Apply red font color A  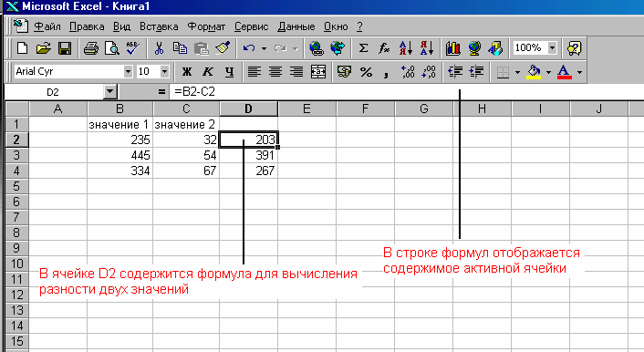(x=565, y=72)
